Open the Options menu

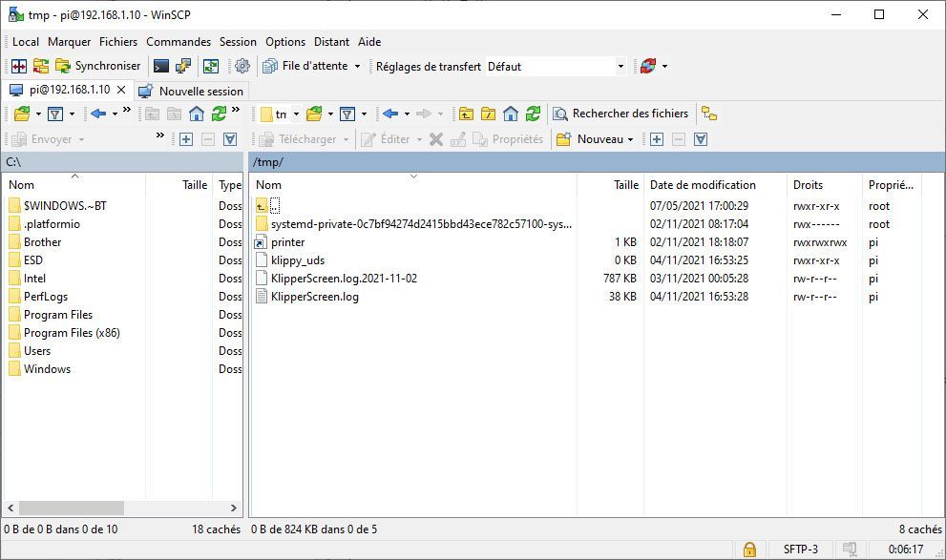coord(285,42)
